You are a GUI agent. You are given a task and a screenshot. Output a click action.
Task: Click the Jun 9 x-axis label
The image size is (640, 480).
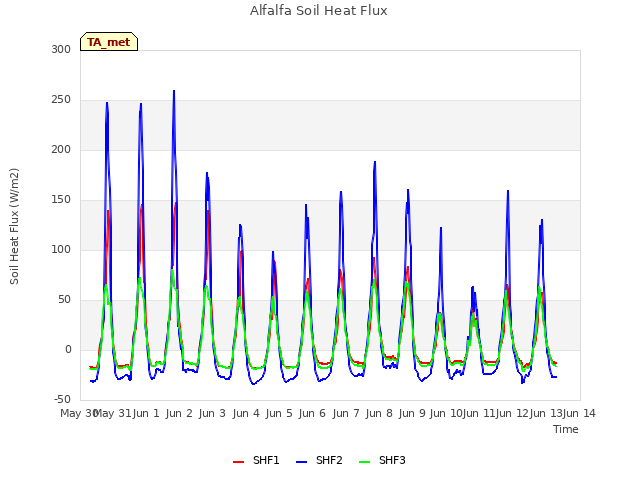tap(412, 413)
